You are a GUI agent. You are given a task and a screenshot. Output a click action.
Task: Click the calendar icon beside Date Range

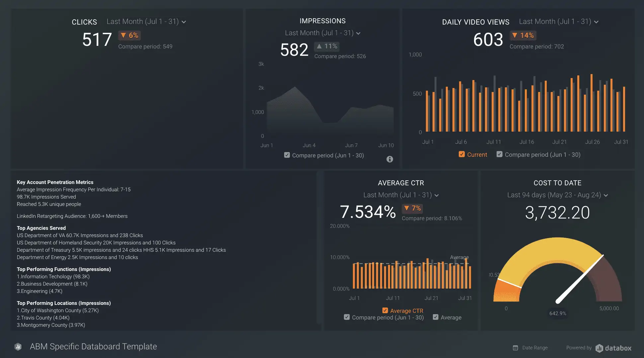(x=515, y=348)
